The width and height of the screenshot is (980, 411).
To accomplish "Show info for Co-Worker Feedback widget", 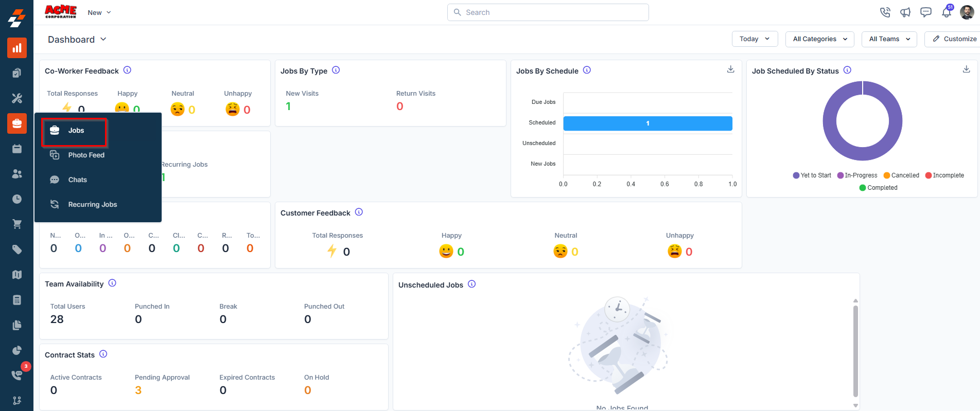I will click(127, 70).
